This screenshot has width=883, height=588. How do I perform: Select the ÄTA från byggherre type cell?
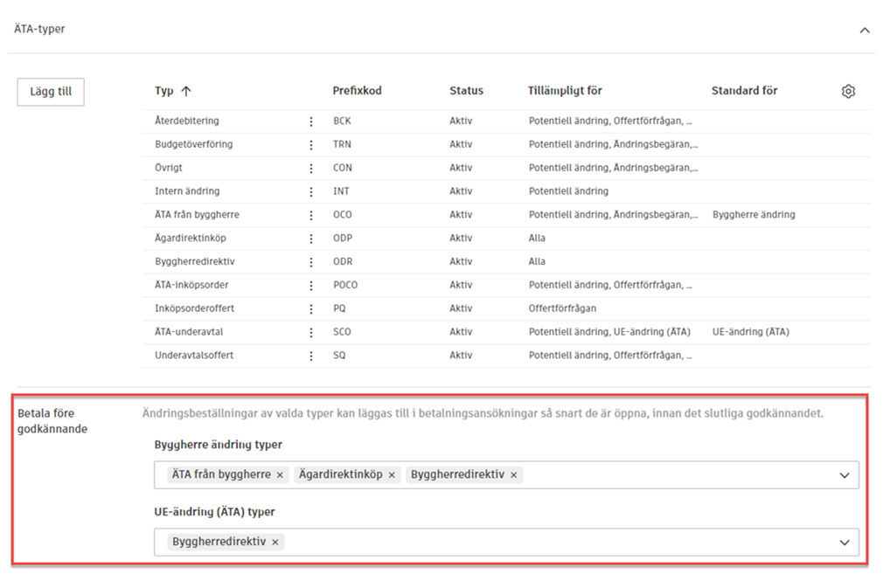click(197, 214)
